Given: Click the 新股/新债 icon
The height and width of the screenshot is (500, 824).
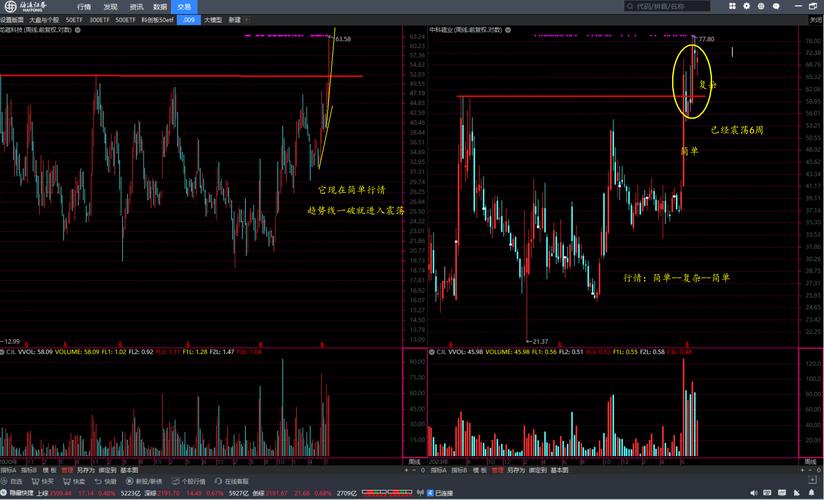Looking at the screenshot, I should [x=145, y=481].
